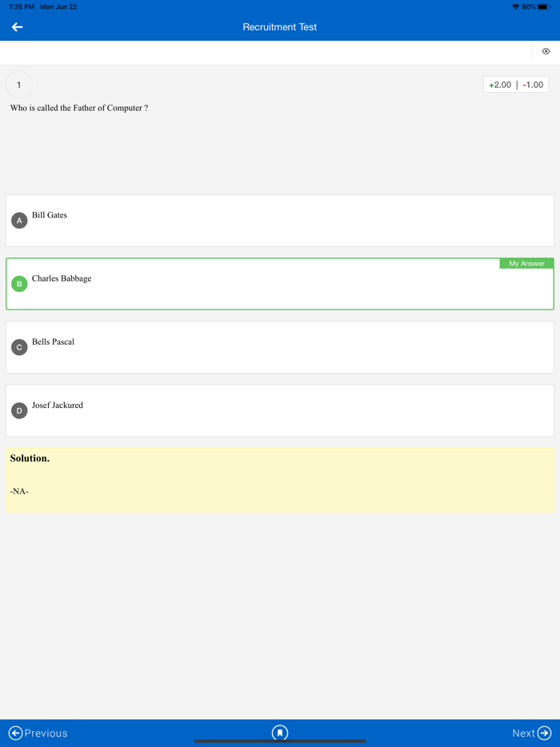The height and width of the screenshot is (747, 560).
Task: Select option A circle badge
Action: (19, 221)
